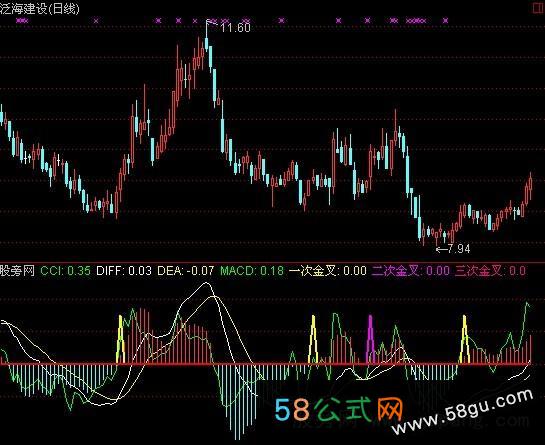Viewport: 545px width, 445px height.
Task: Select the CCI: 0.35 indicator value
Action: pos(65,271)
